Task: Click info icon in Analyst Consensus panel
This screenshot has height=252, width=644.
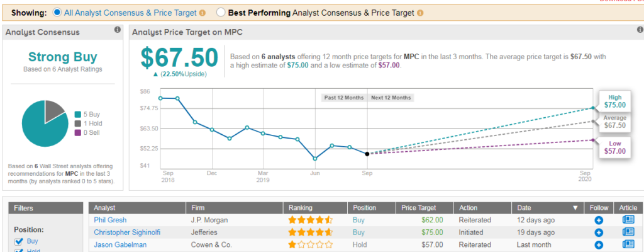Action: point(117,30)
